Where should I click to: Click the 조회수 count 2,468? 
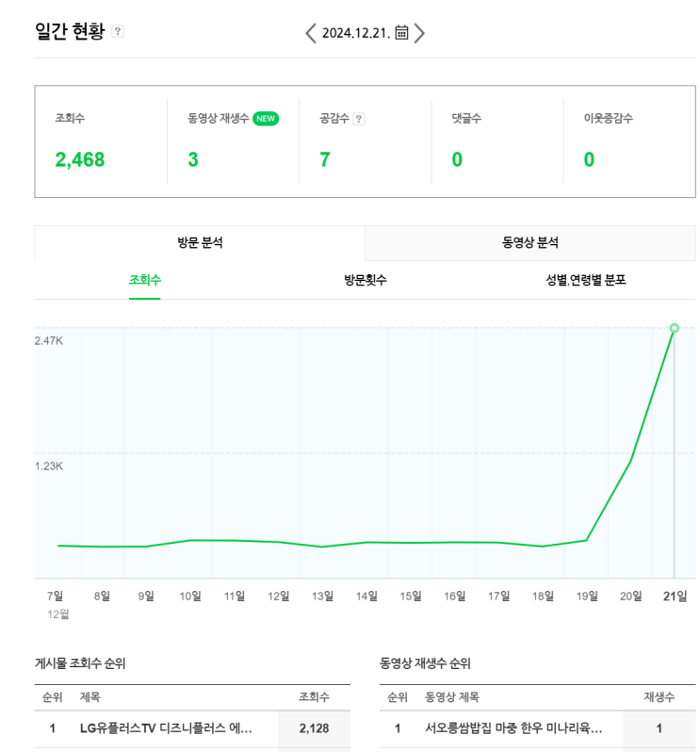pyautogui.click(x=80, y=159)
